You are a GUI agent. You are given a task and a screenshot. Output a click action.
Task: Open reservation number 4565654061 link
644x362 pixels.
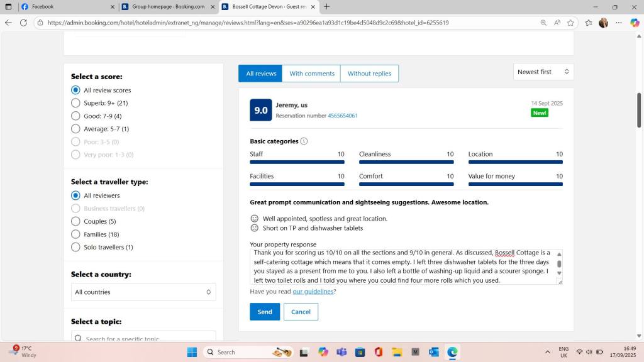point(343,116)
